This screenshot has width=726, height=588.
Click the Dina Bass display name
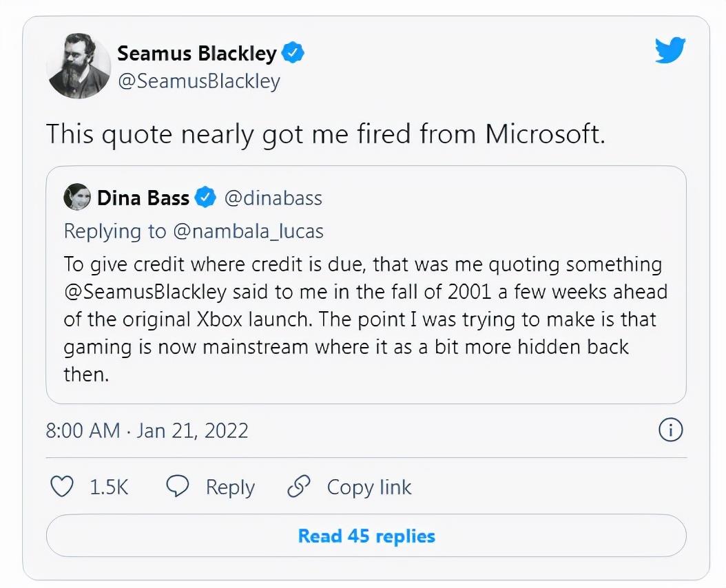point(143,198)
